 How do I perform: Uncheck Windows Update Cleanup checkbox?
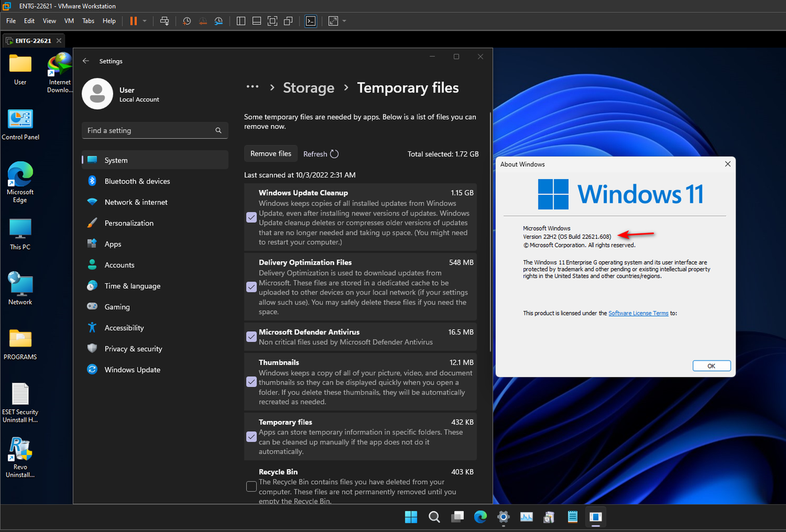point(252,217)
